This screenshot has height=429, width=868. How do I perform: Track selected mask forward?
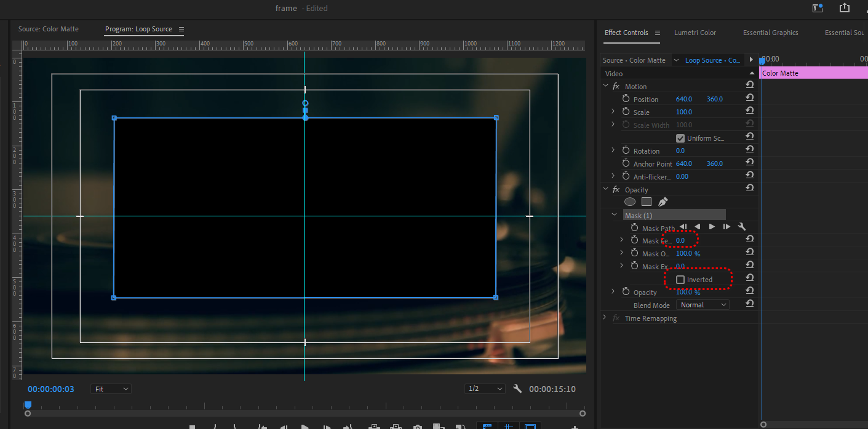[712, 227]
